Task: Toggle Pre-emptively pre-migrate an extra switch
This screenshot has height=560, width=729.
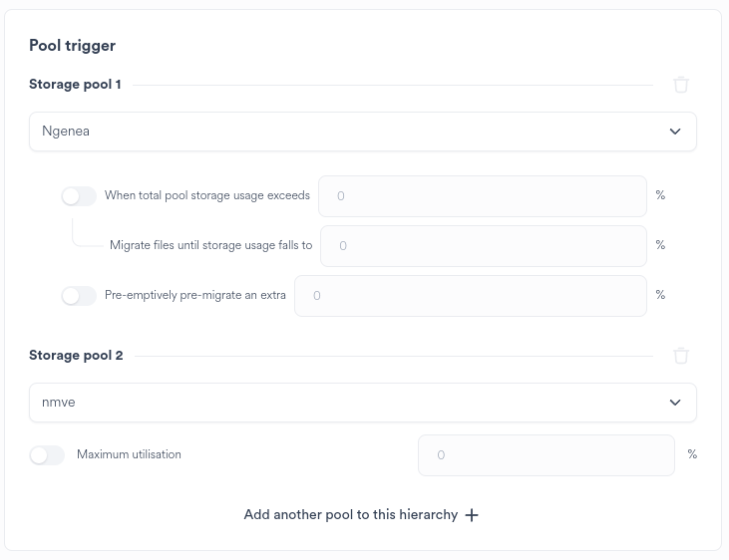Action: 79,296
